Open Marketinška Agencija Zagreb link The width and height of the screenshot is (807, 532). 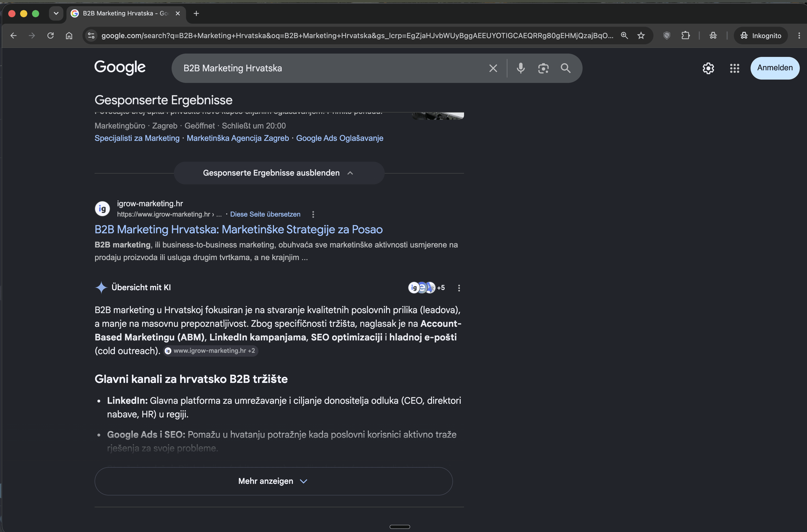[x=238, y=138]
